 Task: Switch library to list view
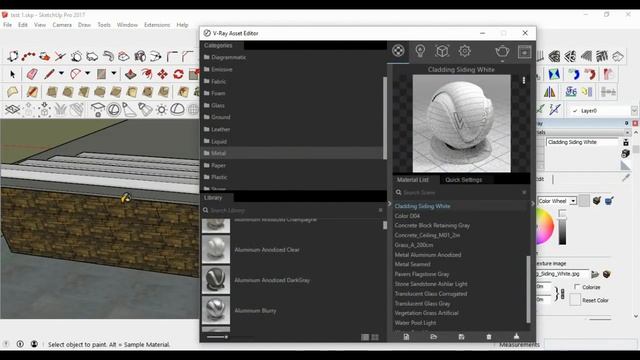coord(365,337)
